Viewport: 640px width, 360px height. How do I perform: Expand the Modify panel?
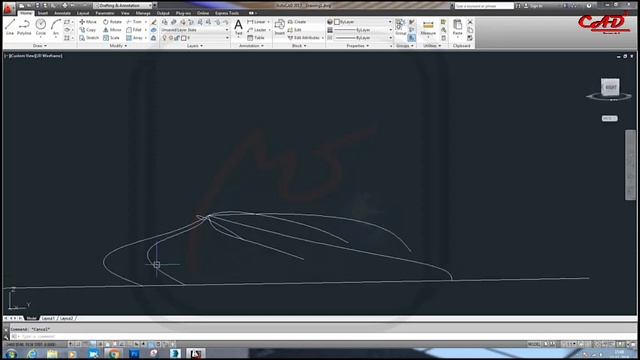118,46
